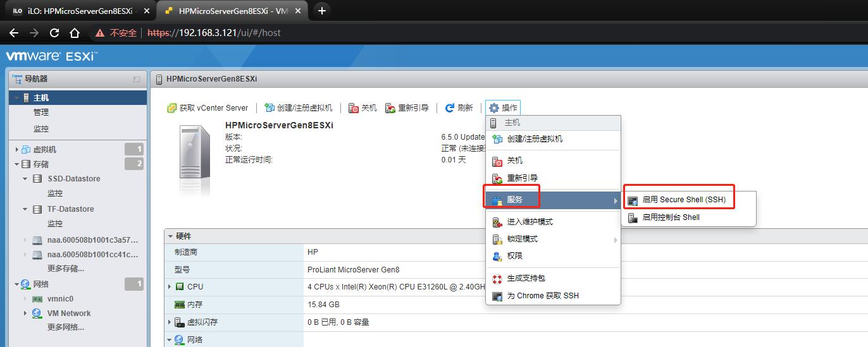Select the vmnic0 adapter
This screenshot has height=347, width=868.
point(60,299)
